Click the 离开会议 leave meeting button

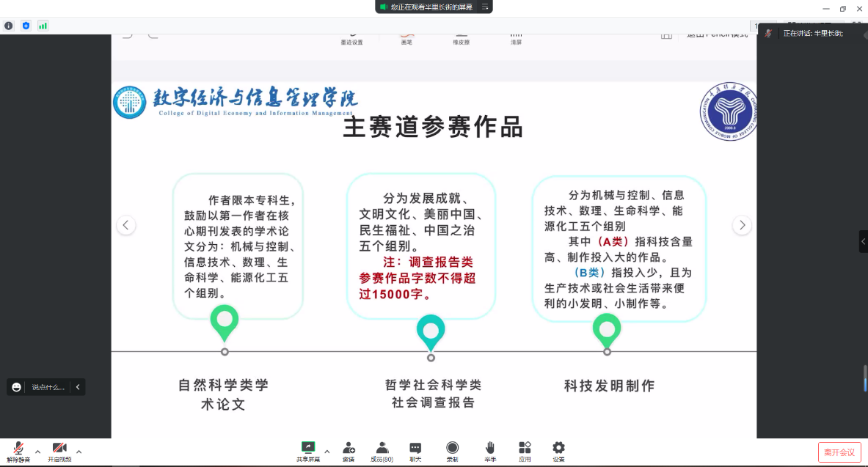(839, 452)
